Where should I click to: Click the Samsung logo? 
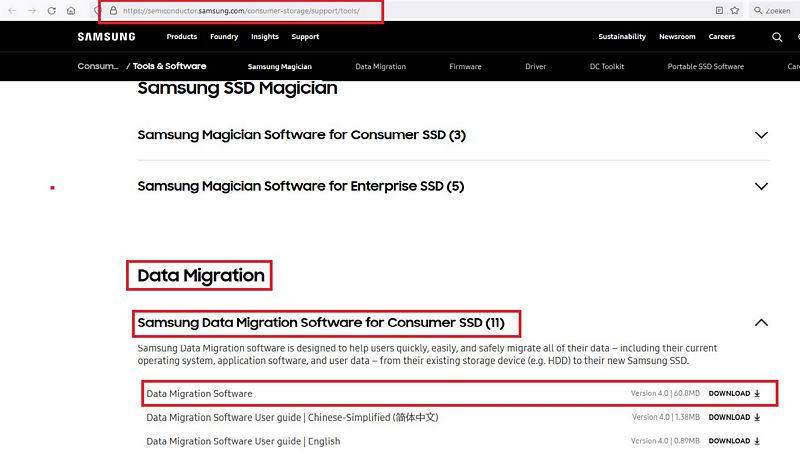point(106,37)
